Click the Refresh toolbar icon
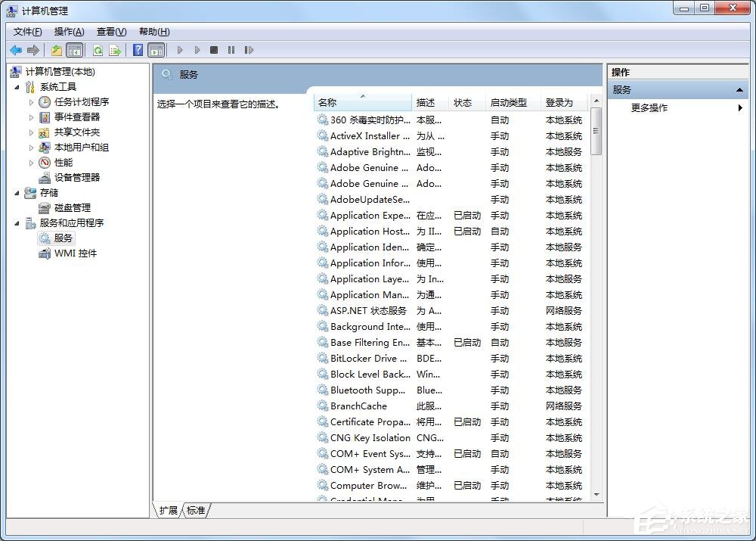The width and height of the screenshot is (756, 541). (98, 50)
